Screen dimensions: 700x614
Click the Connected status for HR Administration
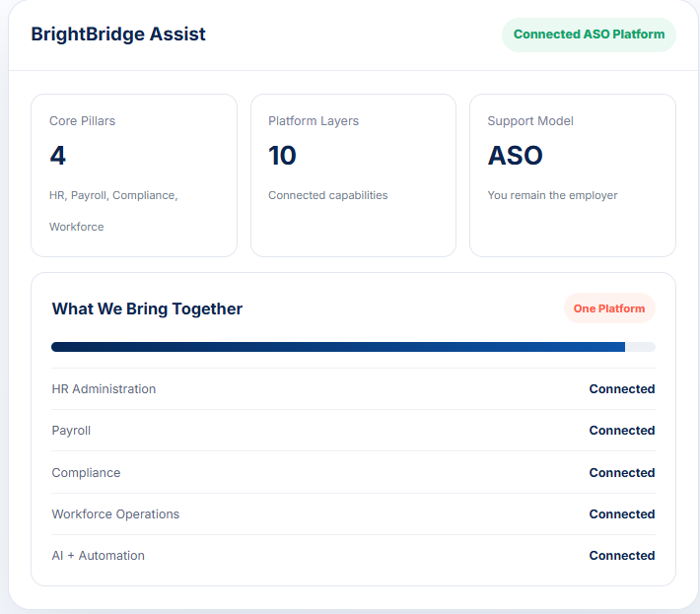tap(622, 389)
